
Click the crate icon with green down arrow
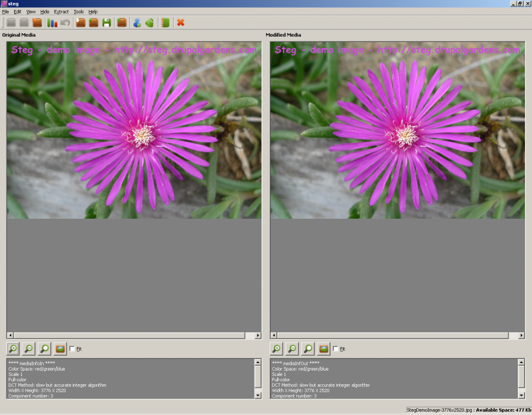click(93, 22)
